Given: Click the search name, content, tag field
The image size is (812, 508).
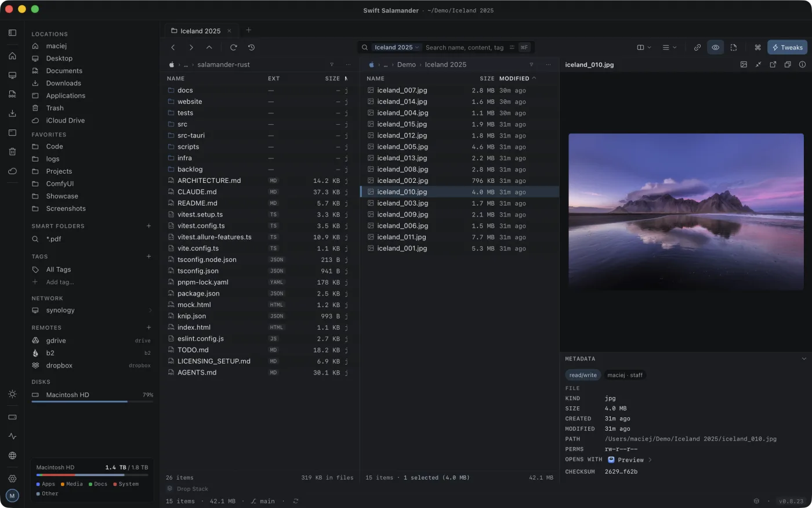Looking at the screenshot, I should coord(465,48).
